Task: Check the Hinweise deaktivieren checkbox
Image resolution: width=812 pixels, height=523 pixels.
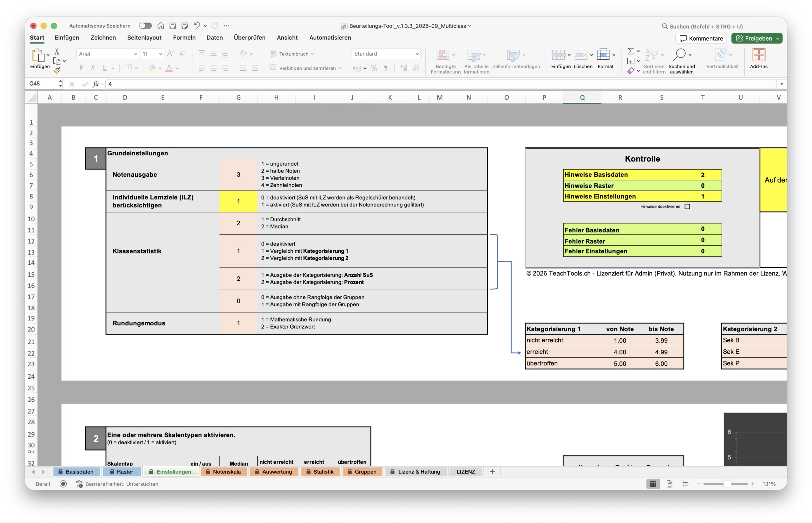Action: [x=687, y=206]
